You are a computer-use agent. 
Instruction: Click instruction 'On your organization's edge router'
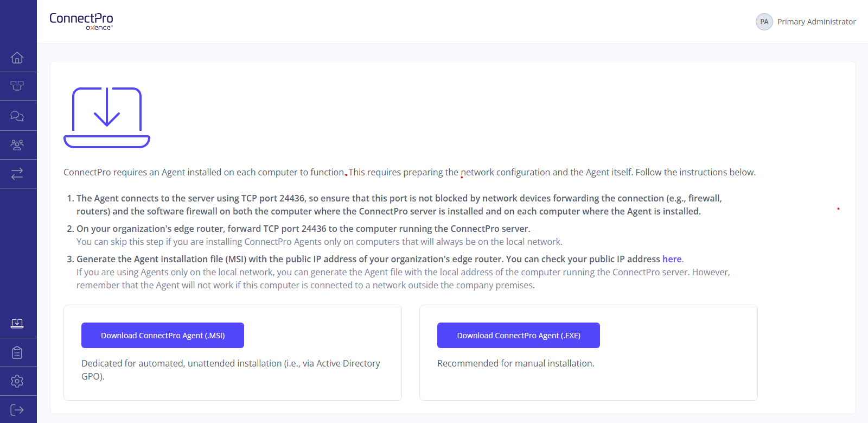[x=303, y=229]
